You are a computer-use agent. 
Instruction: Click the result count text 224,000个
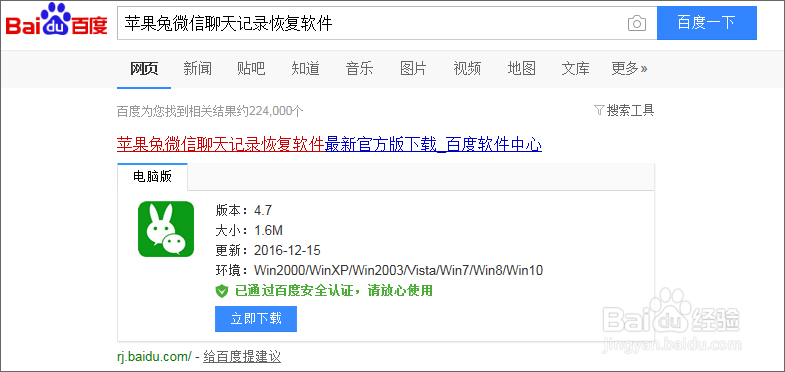coord(276,111)
